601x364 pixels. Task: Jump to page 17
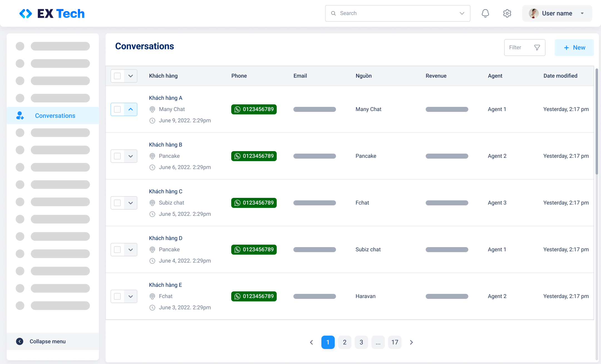[x=395, y=342]
